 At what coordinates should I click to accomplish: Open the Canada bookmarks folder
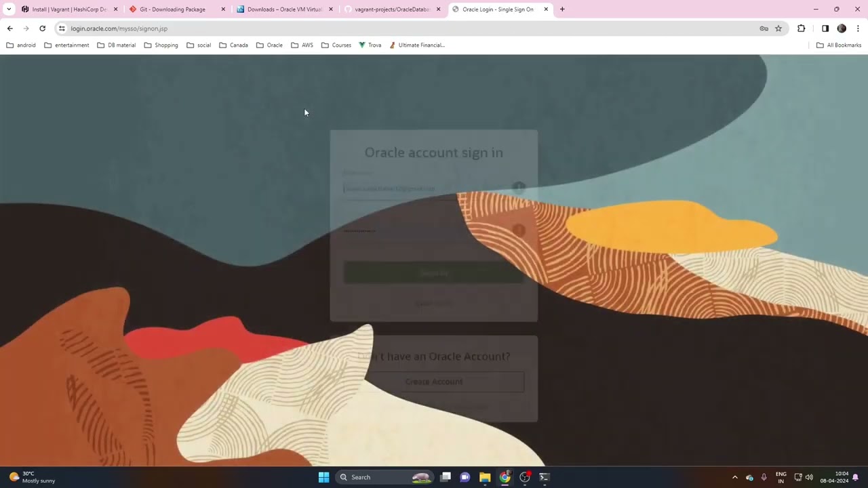pyautogui.click(x=233, y=45)
